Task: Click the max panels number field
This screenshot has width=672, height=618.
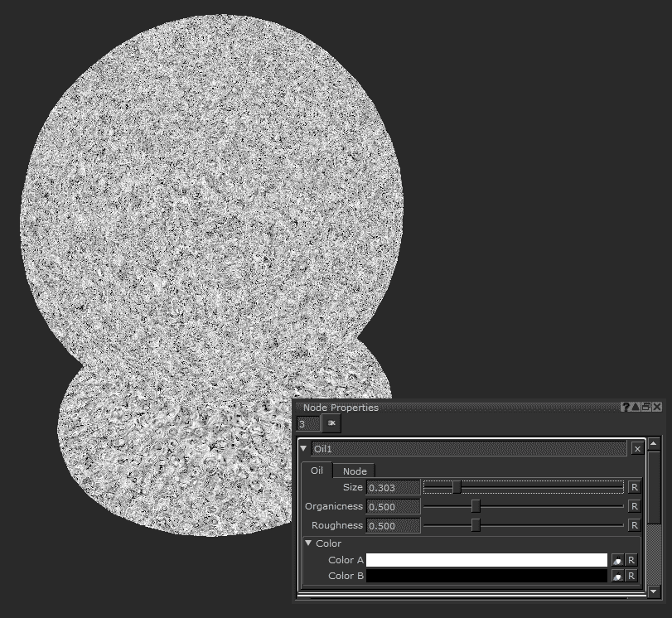Action: tap(307, 423)
